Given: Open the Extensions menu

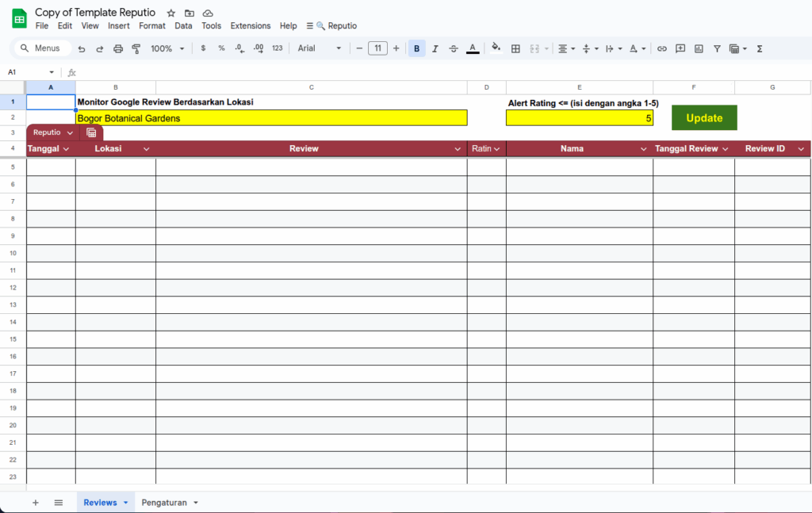Looking at the screenshot, I should tap(251, 25).
